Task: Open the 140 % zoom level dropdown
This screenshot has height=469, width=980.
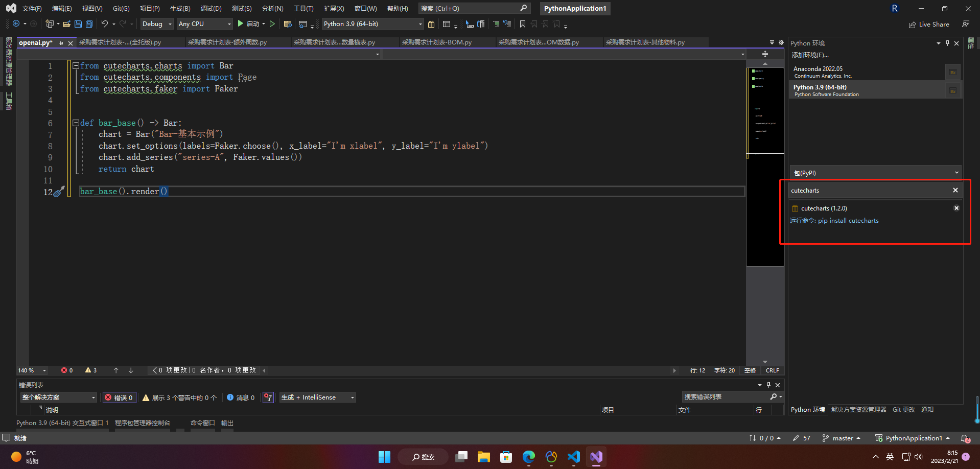Action: pyautogui.click(x=32, y=370)
